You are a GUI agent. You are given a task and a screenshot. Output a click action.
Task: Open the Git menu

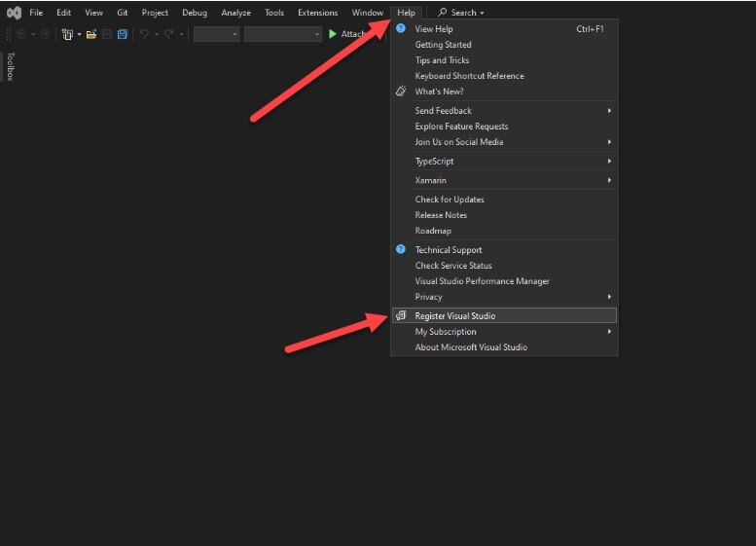pos(122,13)
